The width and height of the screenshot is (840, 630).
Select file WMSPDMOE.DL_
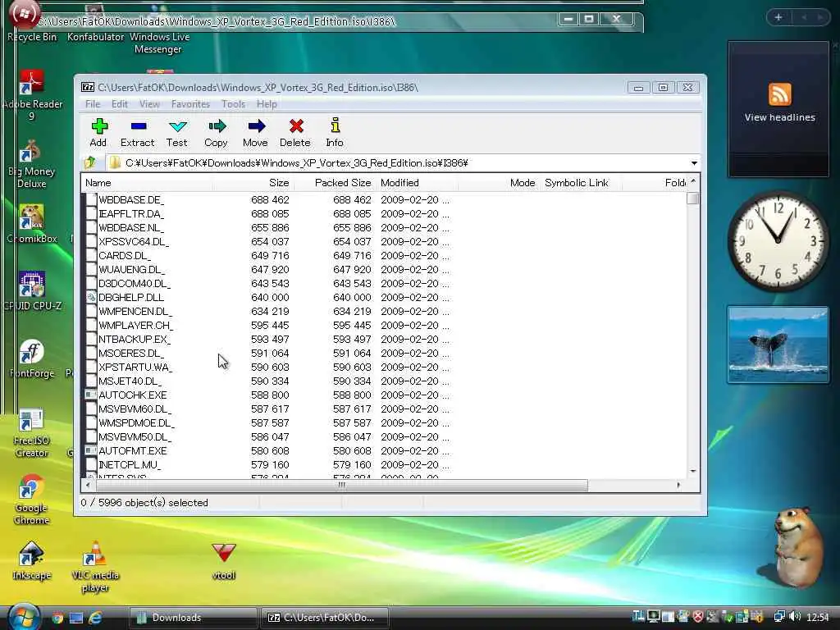click(137, 422)
